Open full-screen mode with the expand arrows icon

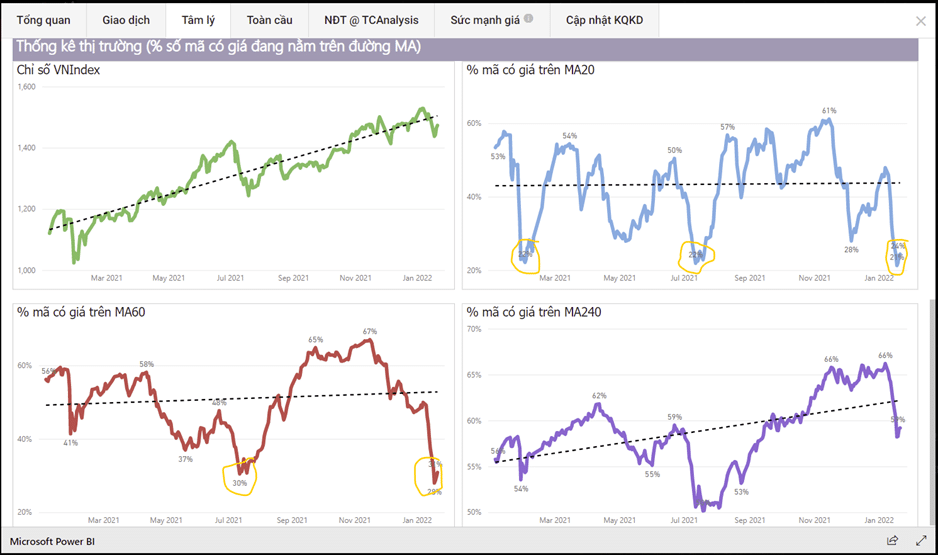[920, 541]
